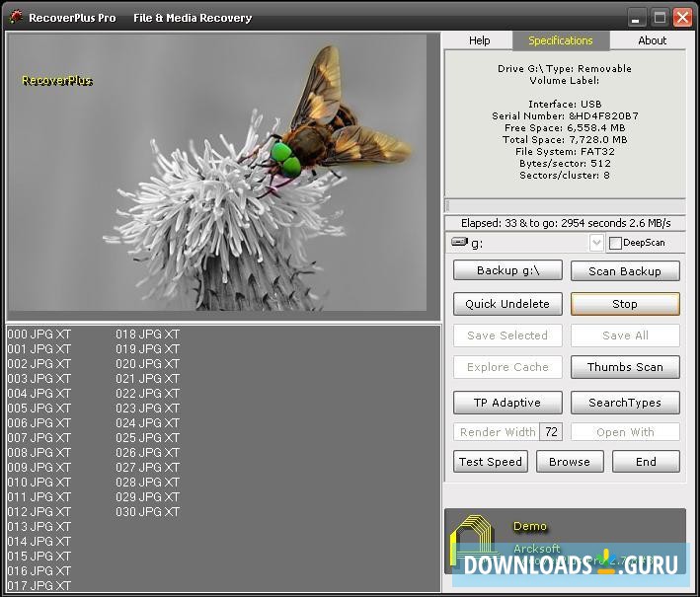Start a Quick Undelete
The image size is (700, 597).
pyautogui.click(x=507, y=304)
